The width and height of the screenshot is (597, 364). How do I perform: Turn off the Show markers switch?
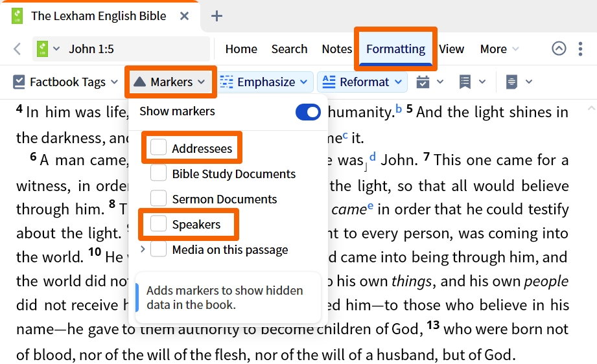pyautogui.click(x=308, y=112)
